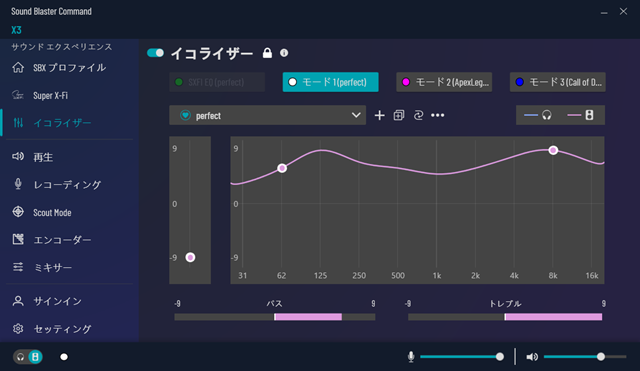Adjust the microphone volume slider knob

pos(500,357)
